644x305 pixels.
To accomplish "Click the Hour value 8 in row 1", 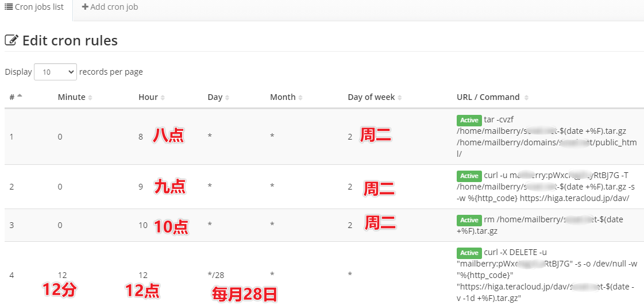I will [141, 137].
